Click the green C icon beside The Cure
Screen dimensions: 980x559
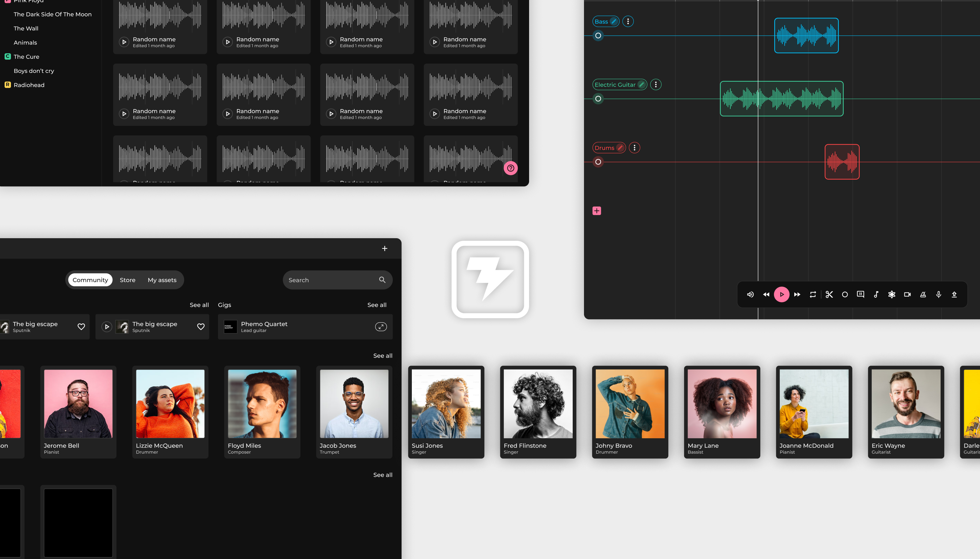pos(8,56)
